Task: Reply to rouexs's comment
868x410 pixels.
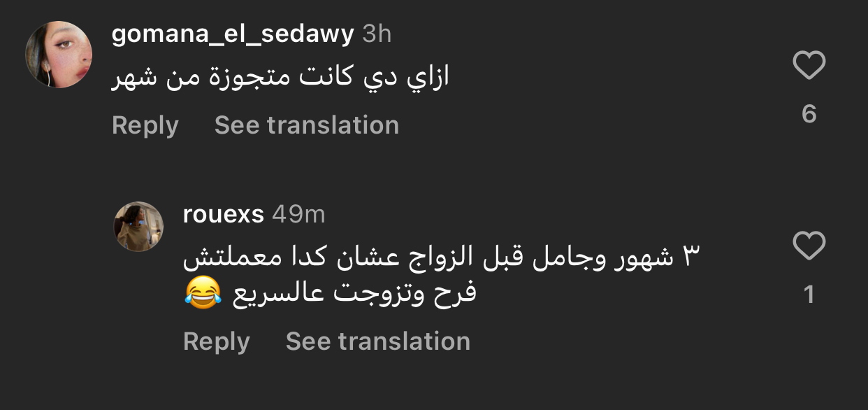Action: pyautogui.click(x=216, y=341)
